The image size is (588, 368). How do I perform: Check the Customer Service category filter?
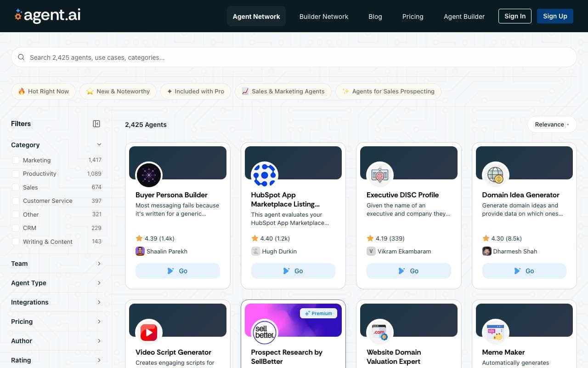(x=16, y=201)
